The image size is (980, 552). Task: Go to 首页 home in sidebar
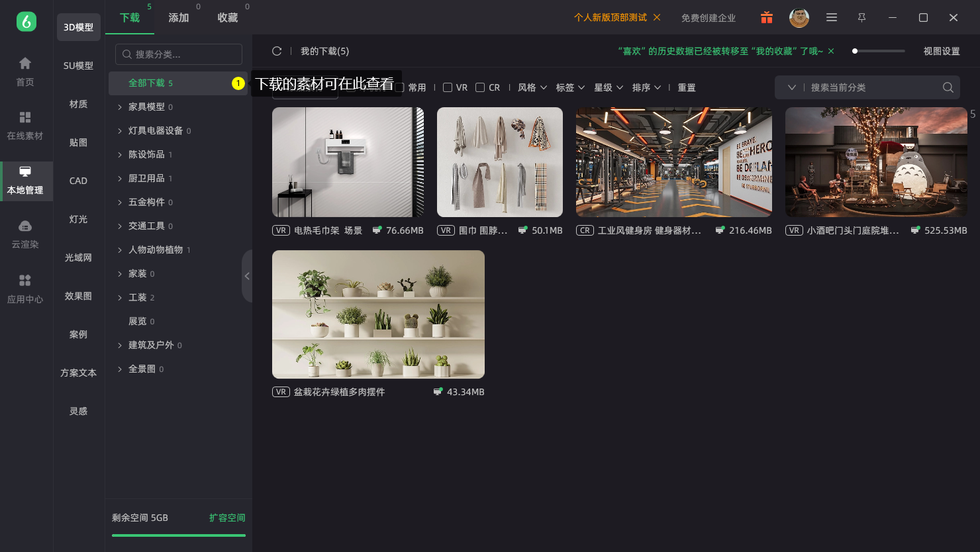[25, 71]
